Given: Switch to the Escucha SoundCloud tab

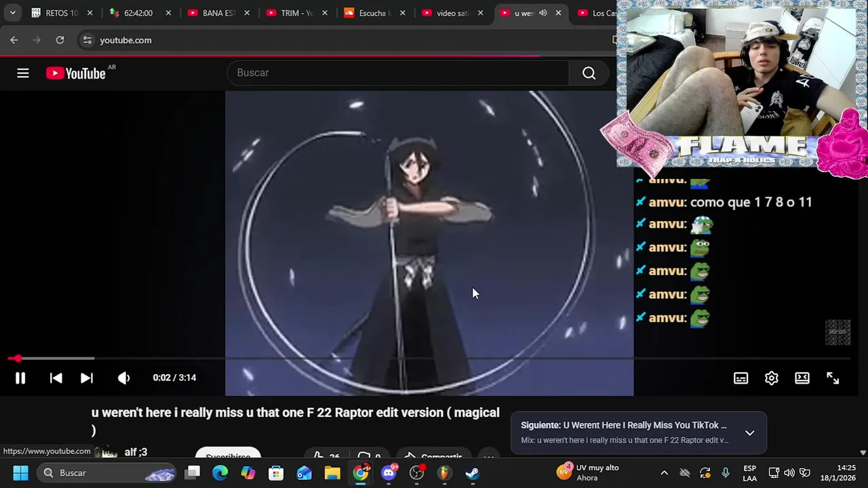Looking at the screenshot, I should [x=373, y=13].
